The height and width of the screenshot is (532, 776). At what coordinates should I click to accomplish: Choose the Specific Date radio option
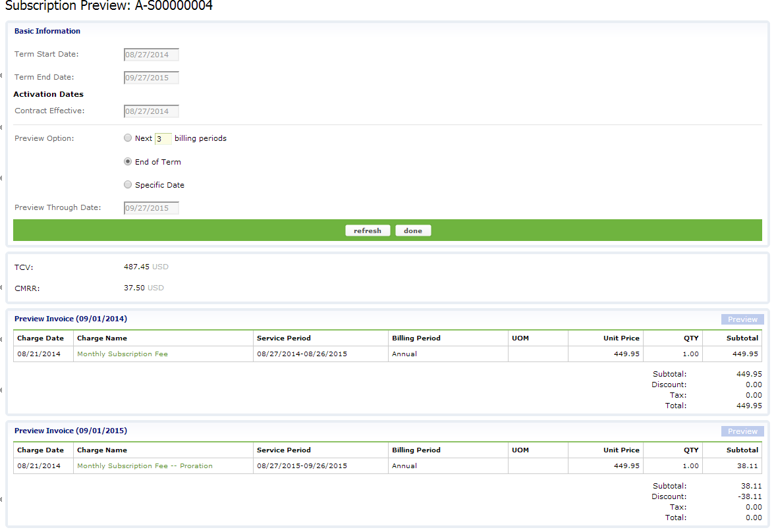coord(128,184)
